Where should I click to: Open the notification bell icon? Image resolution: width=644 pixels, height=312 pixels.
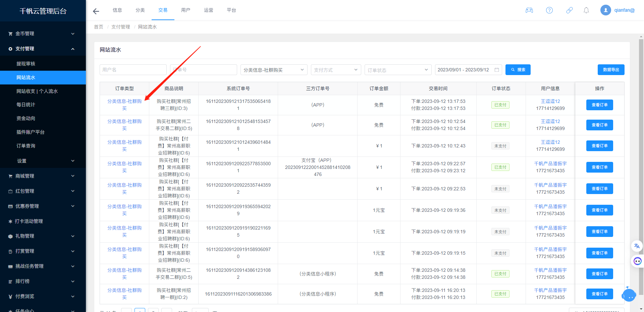click(586, 10)
